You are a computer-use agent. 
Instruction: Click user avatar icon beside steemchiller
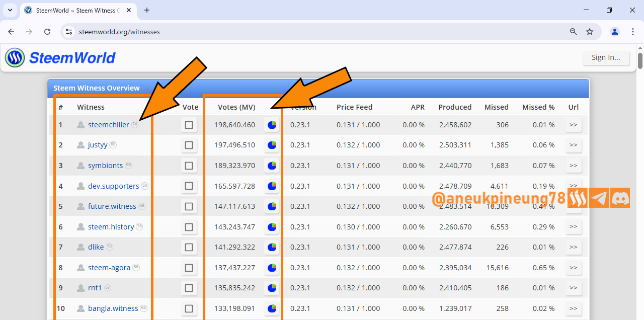click(x=80, y=125)
